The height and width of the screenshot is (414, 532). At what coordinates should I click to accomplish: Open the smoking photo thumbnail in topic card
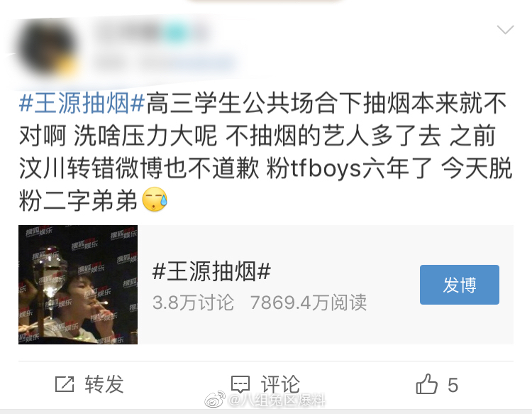click(x=78, y=285)
